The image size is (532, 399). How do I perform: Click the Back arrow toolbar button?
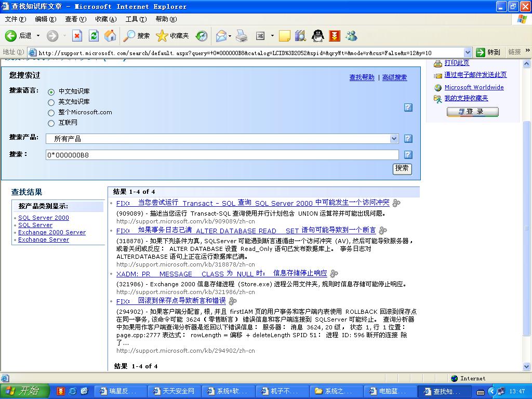(10, 36)
